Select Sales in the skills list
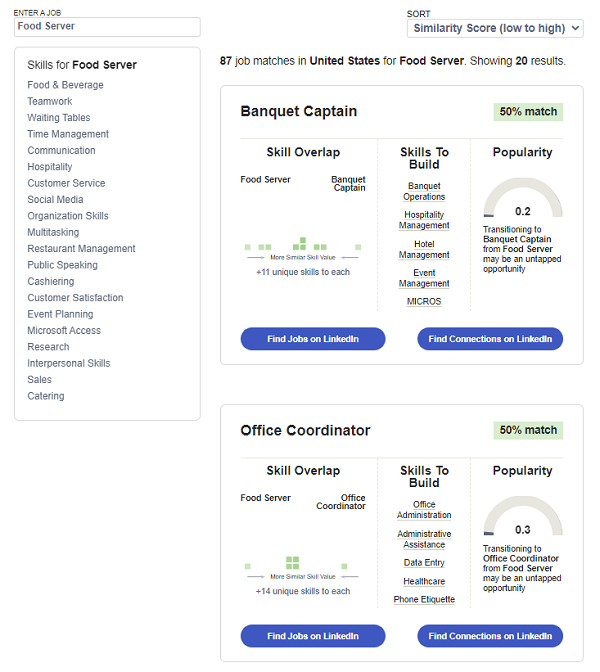The image size is (600, 672). point(39,380)
